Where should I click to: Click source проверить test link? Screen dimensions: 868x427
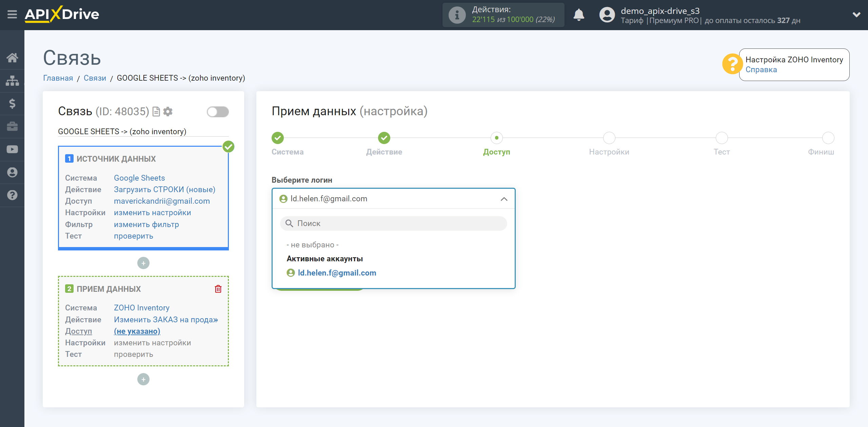[133, 236]
